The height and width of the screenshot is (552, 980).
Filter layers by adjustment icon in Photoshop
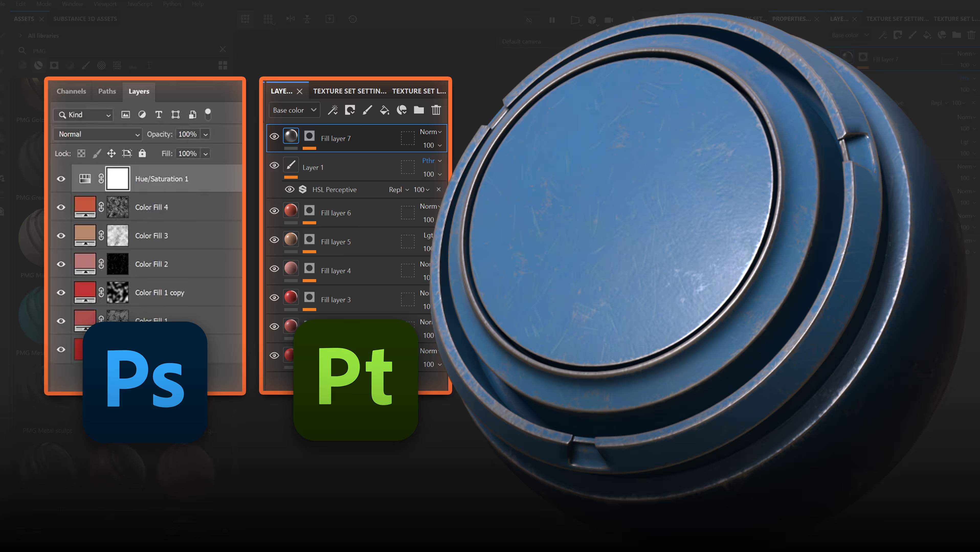click(x=142, y=115)
